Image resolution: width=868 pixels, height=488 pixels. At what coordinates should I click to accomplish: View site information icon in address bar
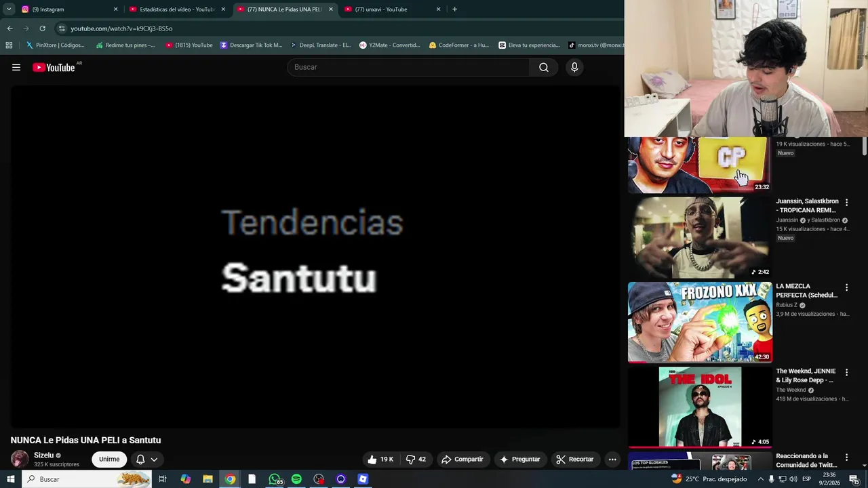point(62,28)
